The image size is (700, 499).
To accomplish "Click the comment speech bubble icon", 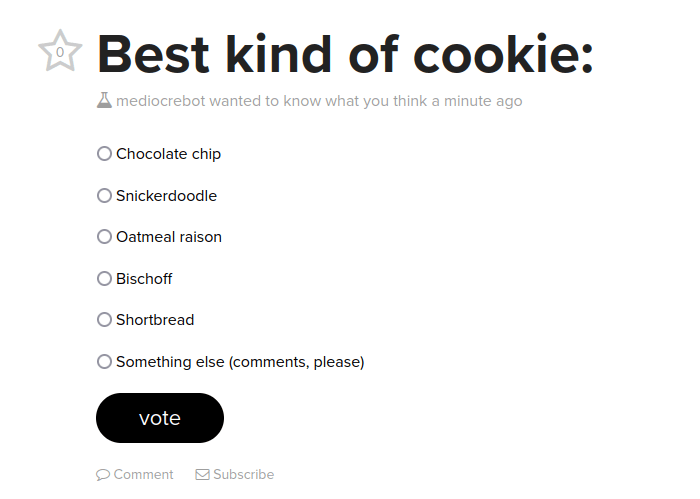I will click(x=103, y=475).
